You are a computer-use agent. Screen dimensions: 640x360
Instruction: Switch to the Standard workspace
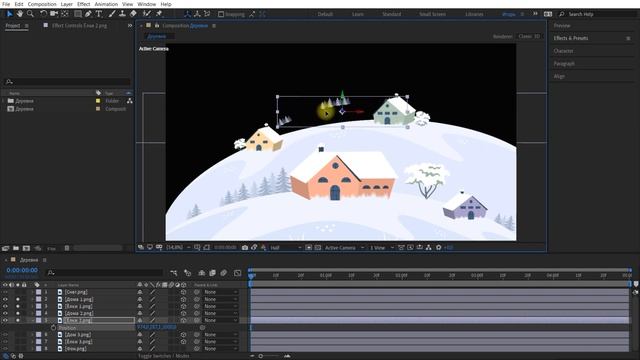coord(391,14)
